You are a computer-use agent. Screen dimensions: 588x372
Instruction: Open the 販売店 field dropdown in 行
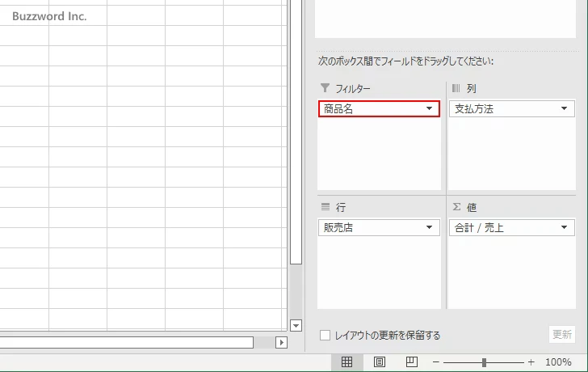tap(429, 227)
